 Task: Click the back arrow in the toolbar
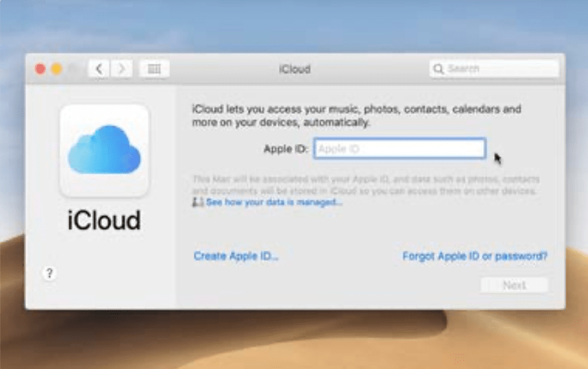[x=99, y=69]
